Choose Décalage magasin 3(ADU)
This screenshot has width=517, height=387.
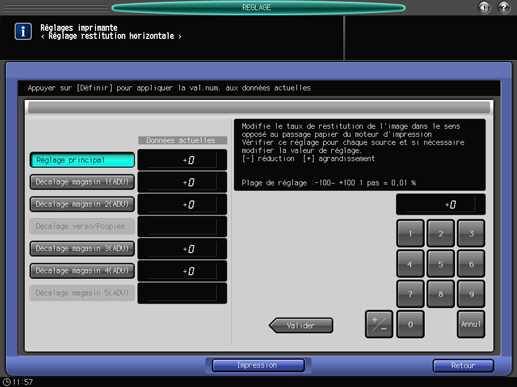point(82,248)
